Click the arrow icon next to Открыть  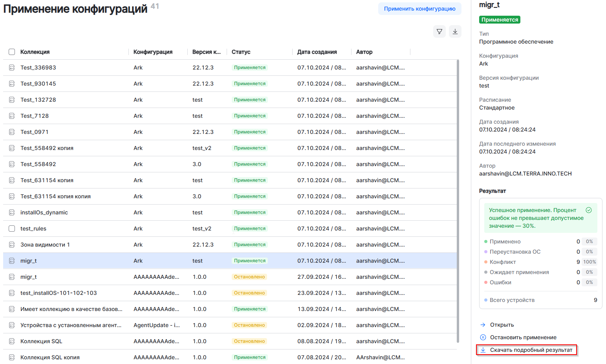(483, 325)
